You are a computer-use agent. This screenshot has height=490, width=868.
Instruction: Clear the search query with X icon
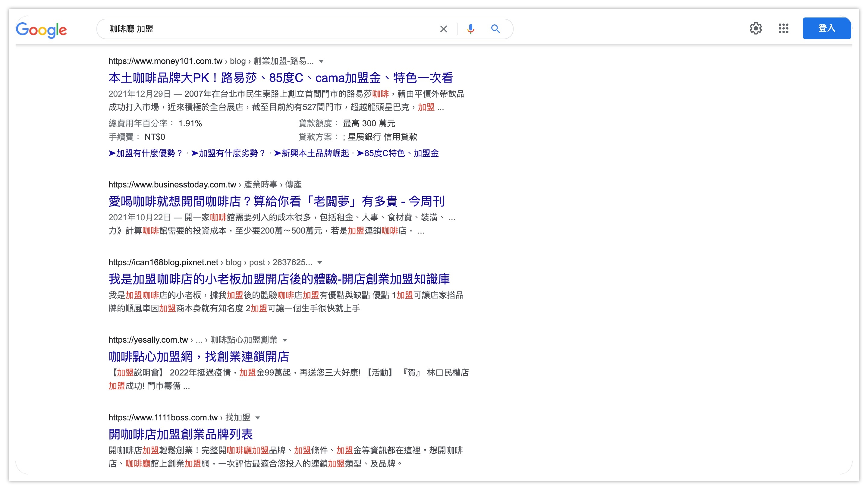(443, 29)
